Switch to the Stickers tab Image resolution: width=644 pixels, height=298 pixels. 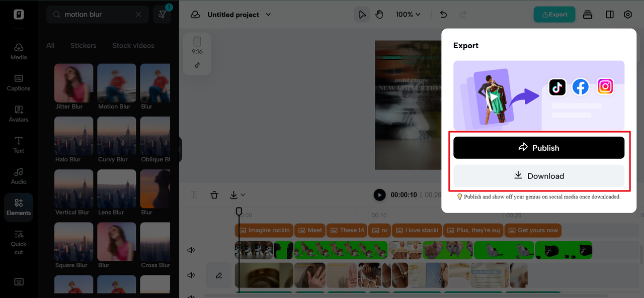pyautogui.click(x=84, y=45)
